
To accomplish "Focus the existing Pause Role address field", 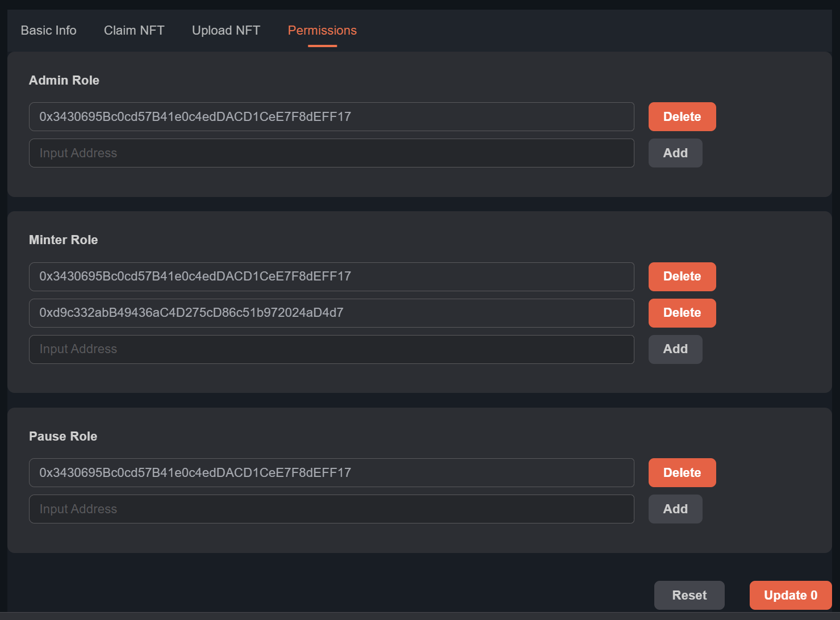I will [331, 472].
